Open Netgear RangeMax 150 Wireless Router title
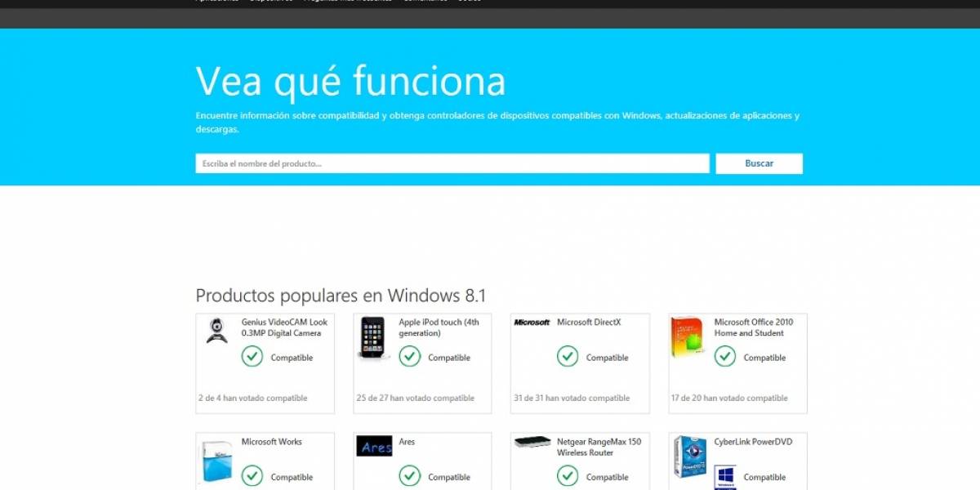The width and height of the screenshot is (980, 490). click(599, 447)
